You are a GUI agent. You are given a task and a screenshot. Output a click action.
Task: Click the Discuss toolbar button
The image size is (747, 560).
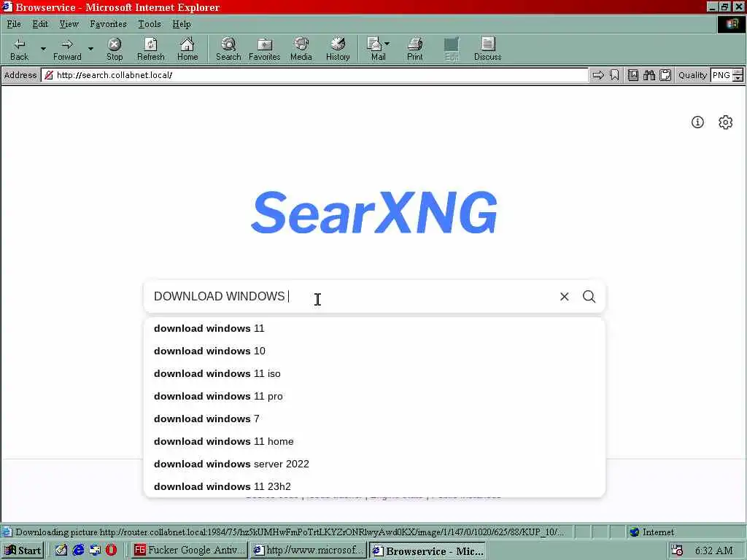487,50
